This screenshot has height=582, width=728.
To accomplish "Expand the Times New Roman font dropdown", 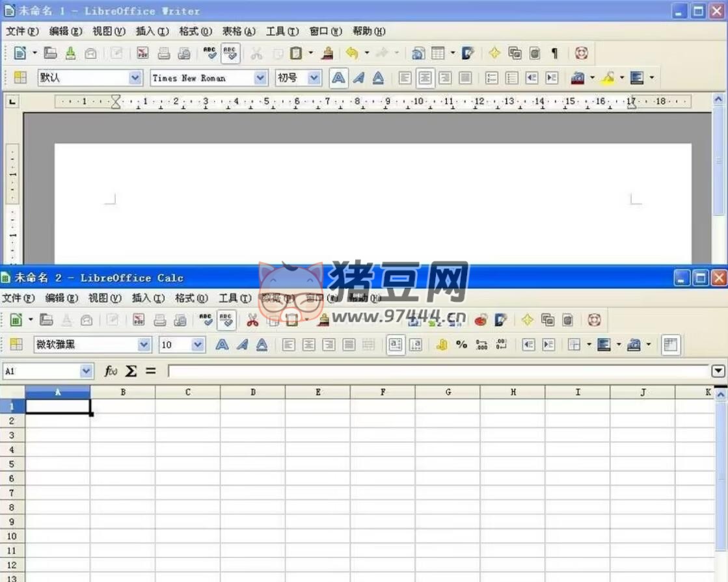I will point(260,78).
